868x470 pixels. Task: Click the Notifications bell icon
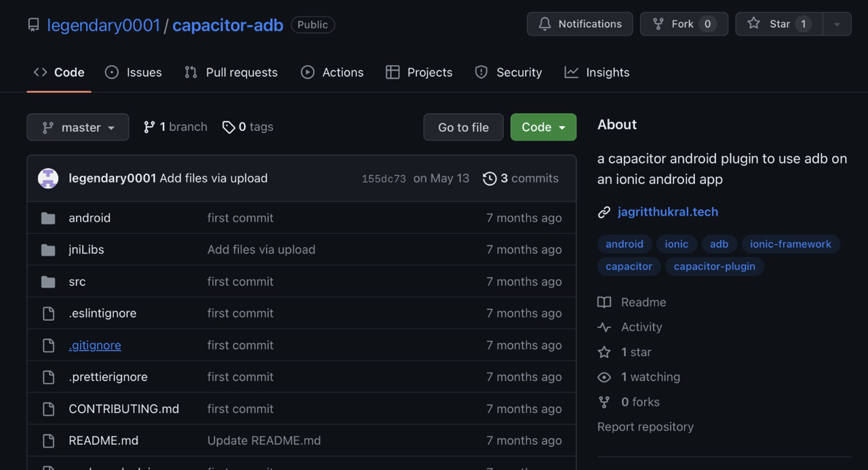click(545, 24)
